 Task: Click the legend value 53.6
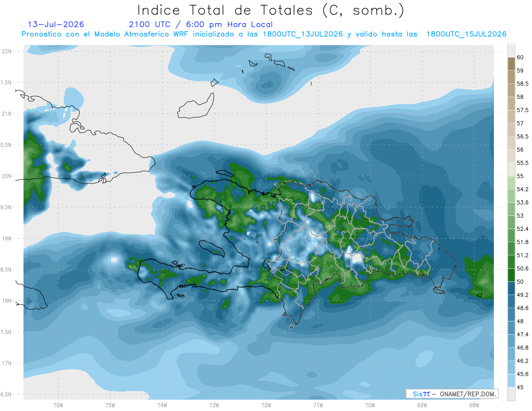(x=522, y=203)
